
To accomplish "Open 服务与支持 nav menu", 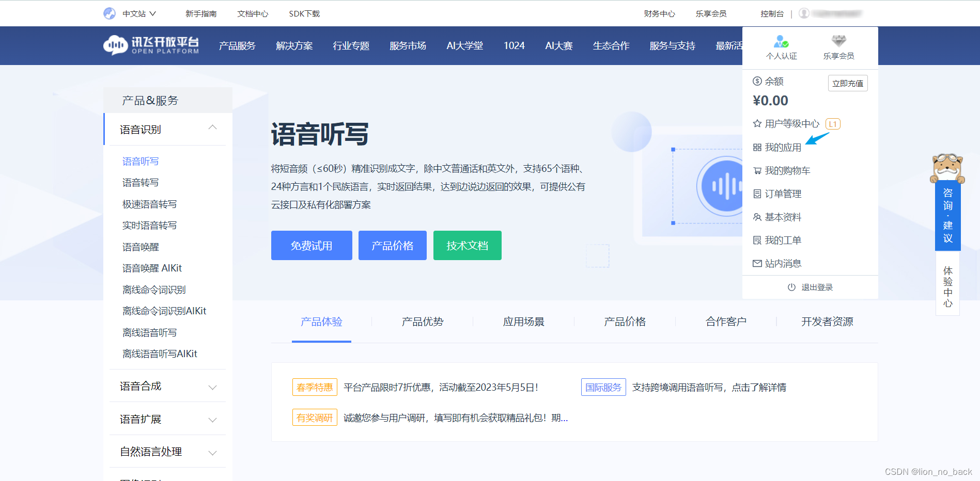I will click(x=672, y=45).
